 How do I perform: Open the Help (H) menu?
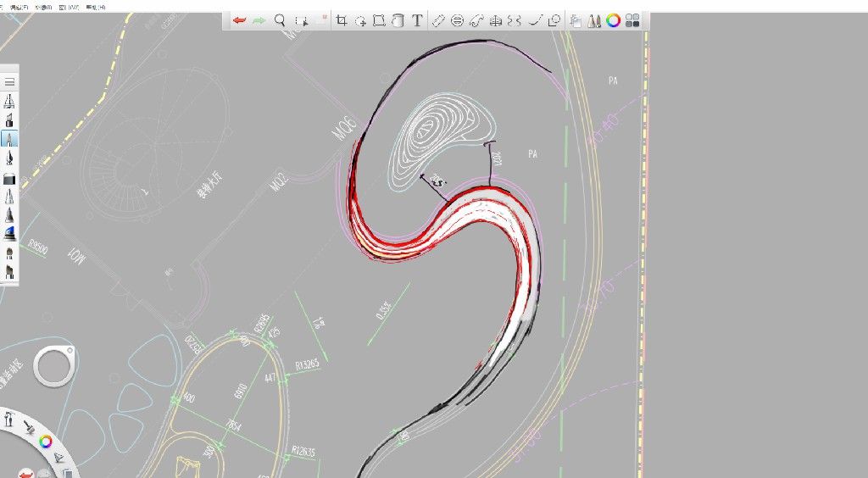coord(95,7)
